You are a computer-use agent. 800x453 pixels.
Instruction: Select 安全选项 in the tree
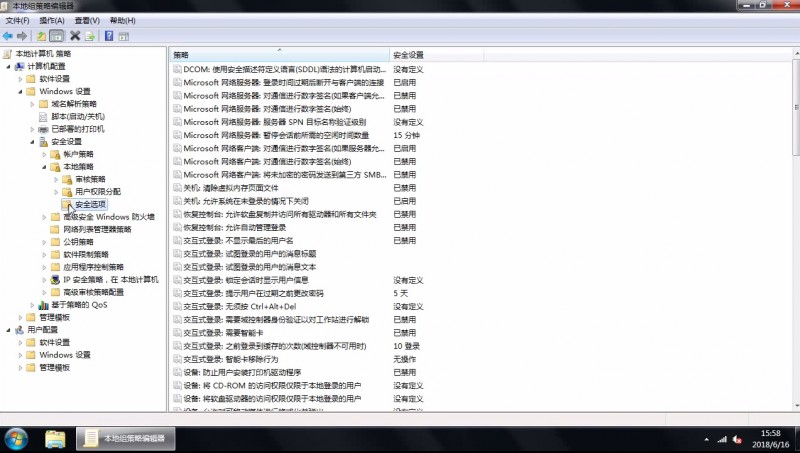(90, 205)
